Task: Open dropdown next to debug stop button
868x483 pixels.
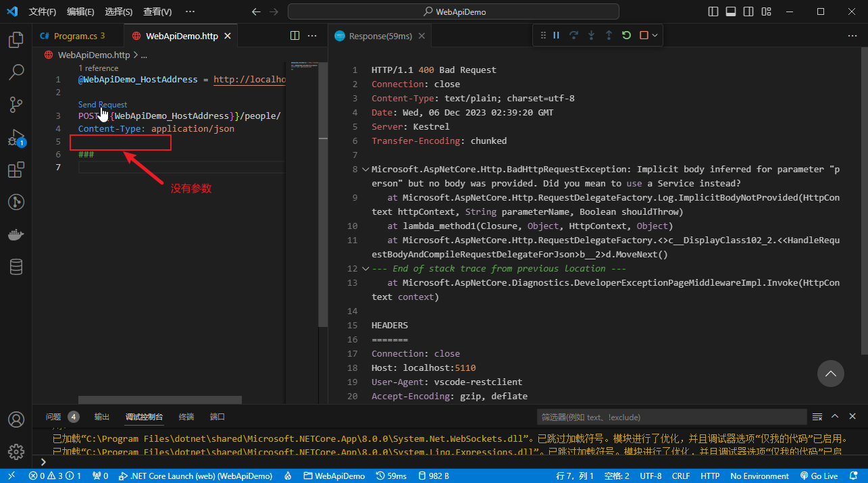Action: (655, 35)
